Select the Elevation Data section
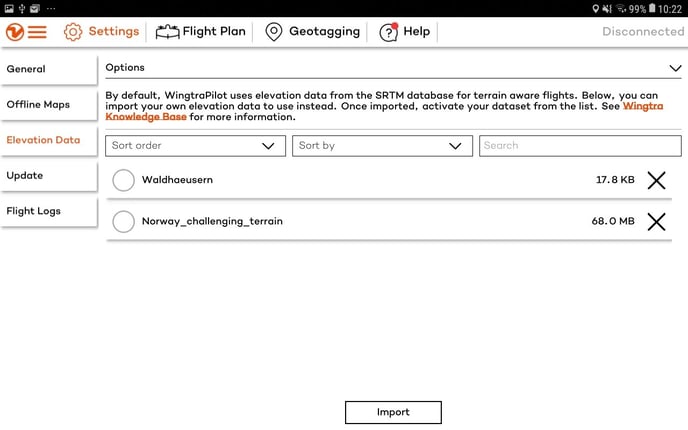The height and width of the screenshot is (430, 688). pyautogui.click(x=48, y=140)
